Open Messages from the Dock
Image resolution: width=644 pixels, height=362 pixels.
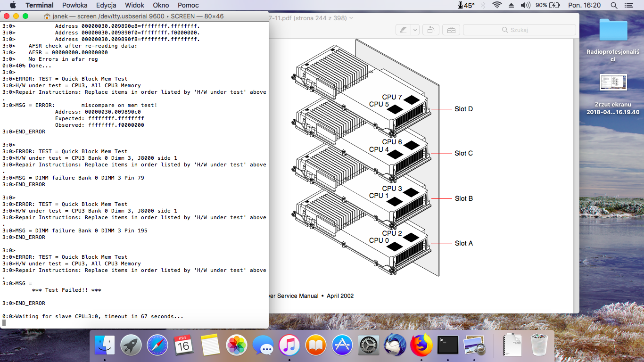[x=263, y=346]
